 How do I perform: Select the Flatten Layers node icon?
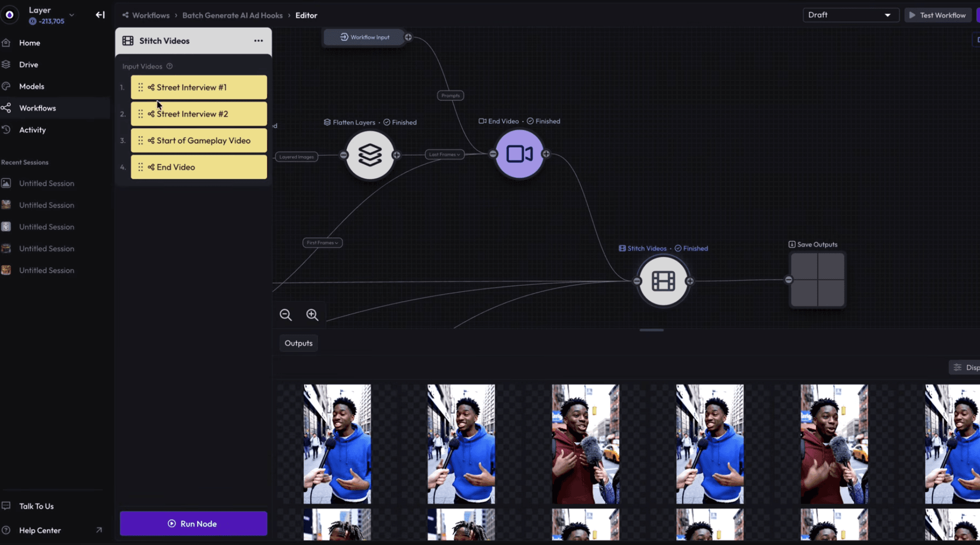[370, 155]
